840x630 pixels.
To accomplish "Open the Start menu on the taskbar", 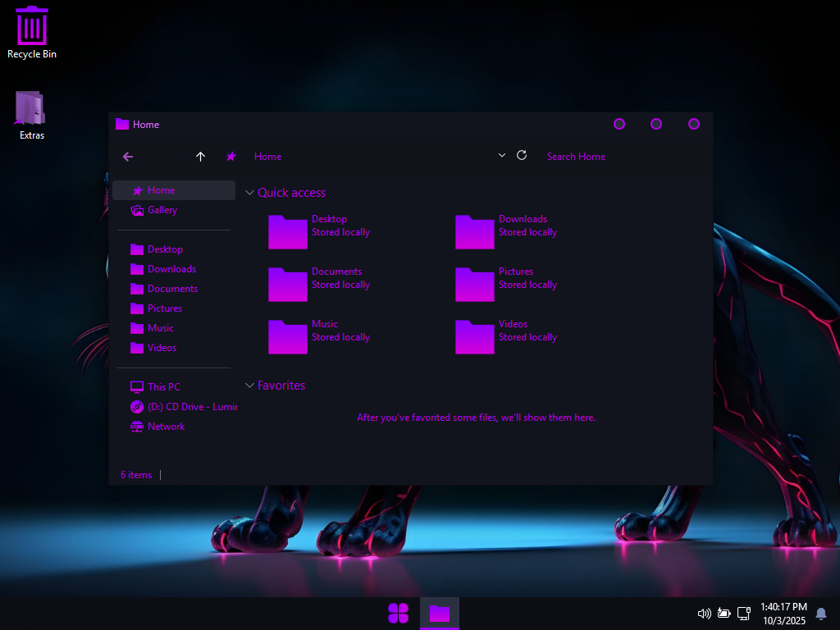I will [398, 614].
